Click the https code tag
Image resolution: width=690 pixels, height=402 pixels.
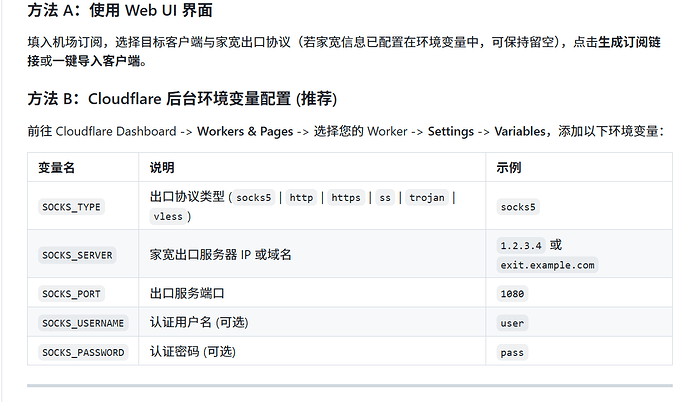click(x=346, y=197)
